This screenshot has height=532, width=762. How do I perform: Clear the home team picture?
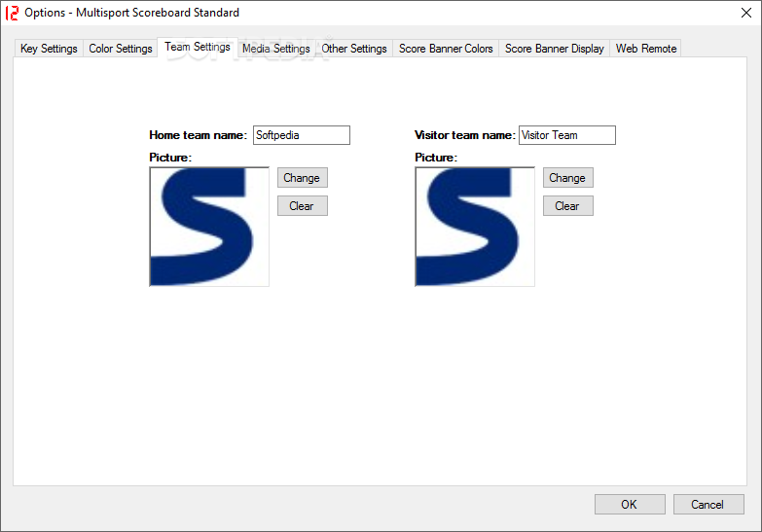[303, 206]
